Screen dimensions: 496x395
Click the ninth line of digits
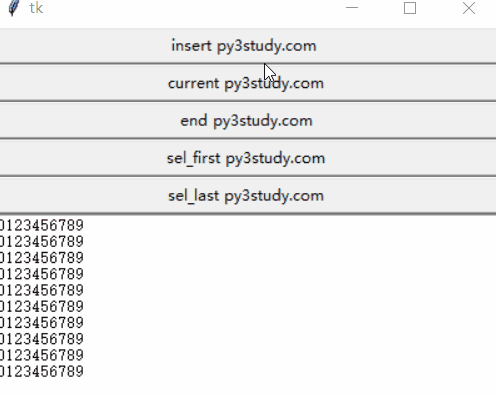(x=42, y=355)
